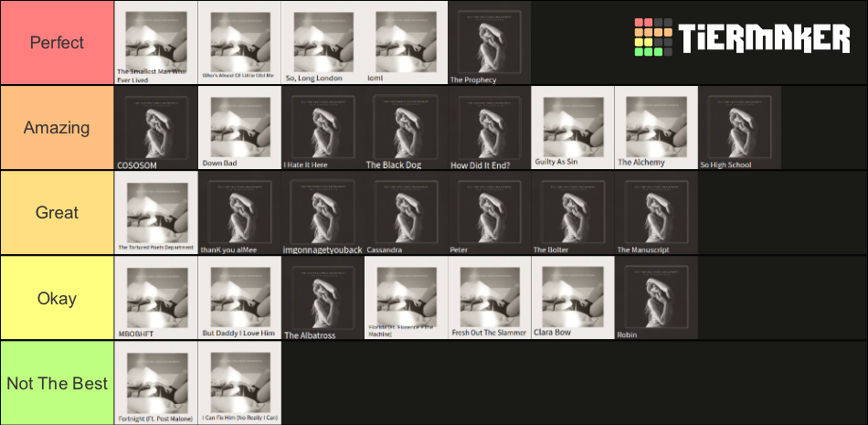Click The Manuscript tile
The image size is (868, 425).
coord(656,213)
